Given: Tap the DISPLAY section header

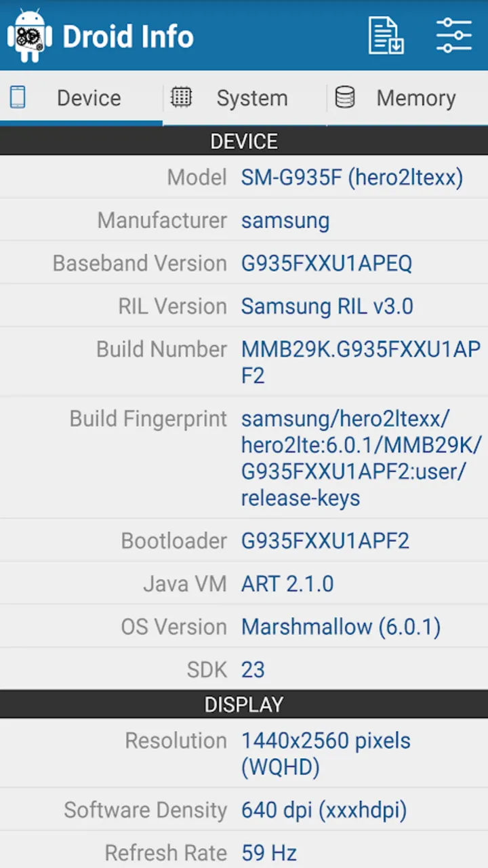Looking at the screenshot, I should click(x=244, y=705).
